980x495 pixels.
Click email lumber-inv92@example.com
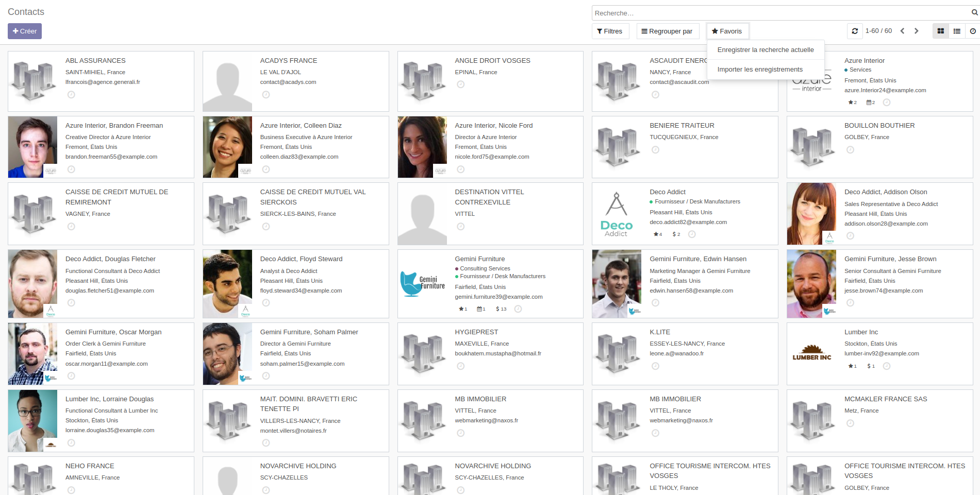click(x=882, y=353)
